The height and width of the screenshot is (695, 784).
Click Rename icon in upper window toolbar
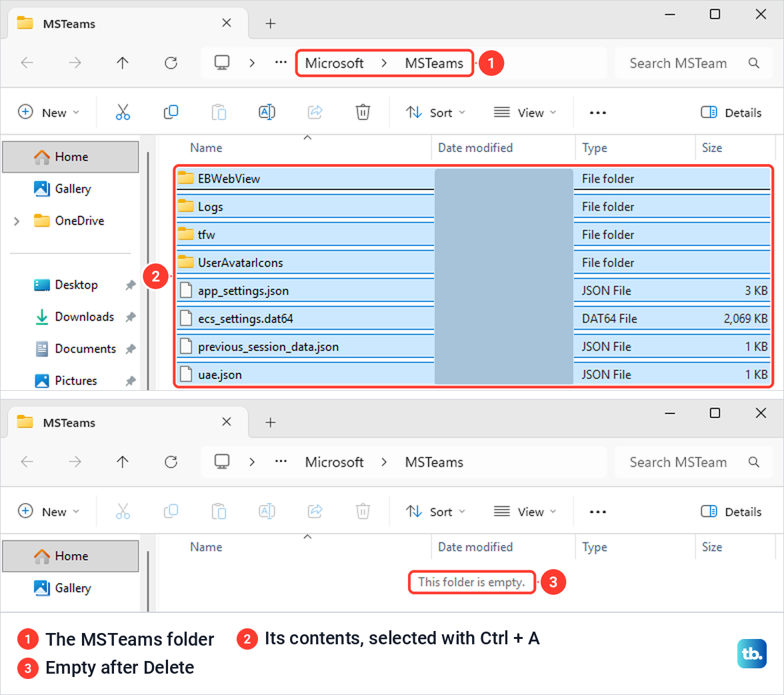pyautogui.click(x=267, y=112)
